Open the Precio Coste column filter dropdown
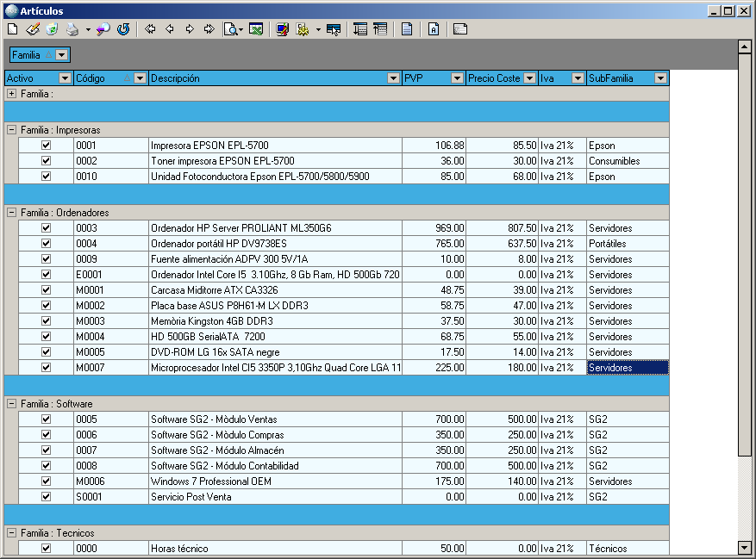The height and width of the screenshot is (559, 756). tap(530, 78)
